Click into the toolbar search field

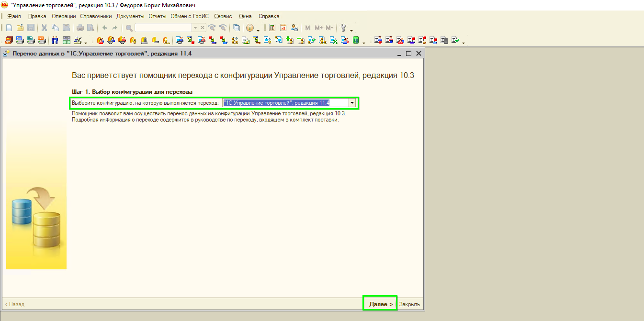coord(163,28)
